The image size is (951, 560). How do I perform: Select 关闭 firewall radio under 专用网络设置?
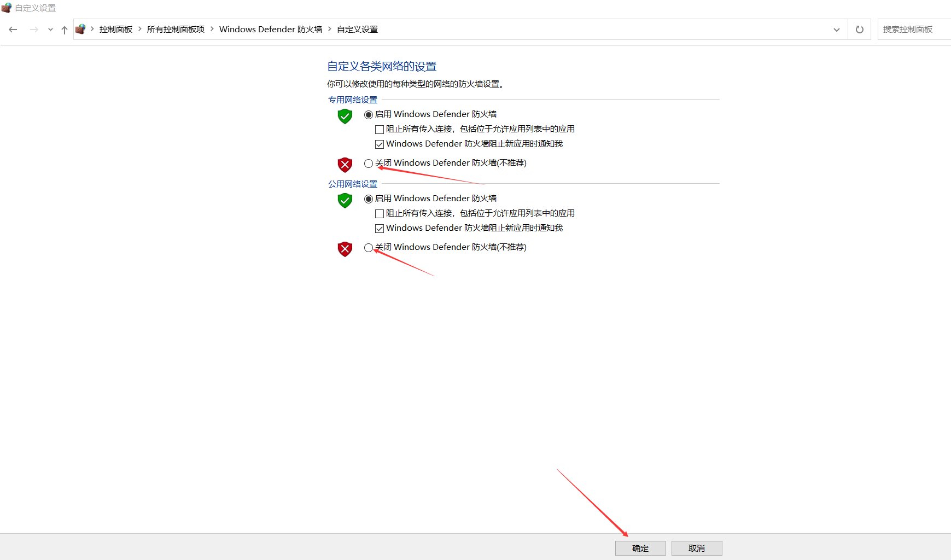pos(369,164)
